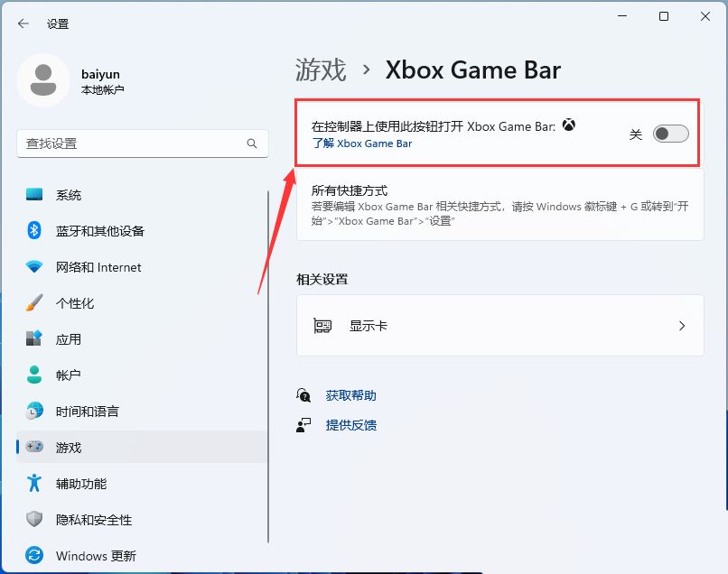Click the 获取帮助 link

pyautogui.click(x=350, y=394)
